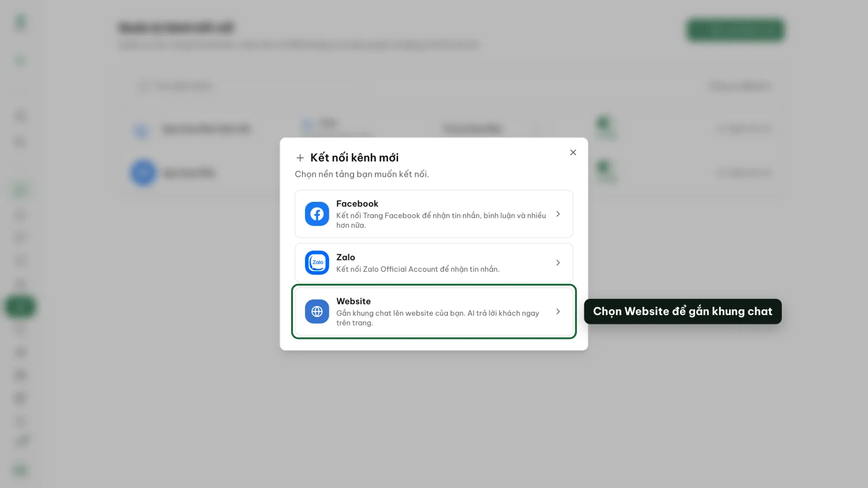Click the 'Chọn nền tảng bạn muốn kết nối.' text

362,174
